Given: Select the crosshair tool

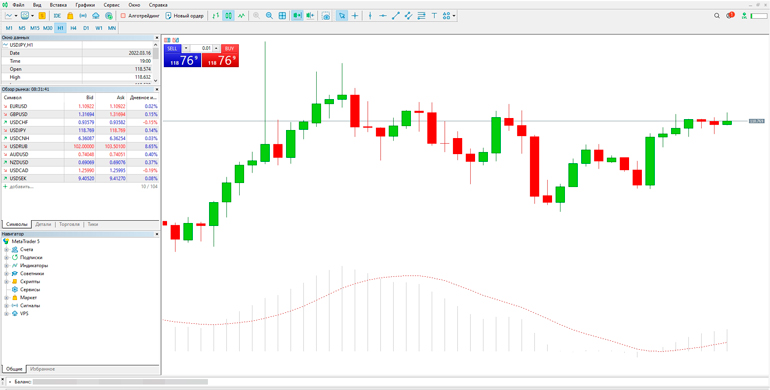Looking at the screenshot, I should [355, 16].
